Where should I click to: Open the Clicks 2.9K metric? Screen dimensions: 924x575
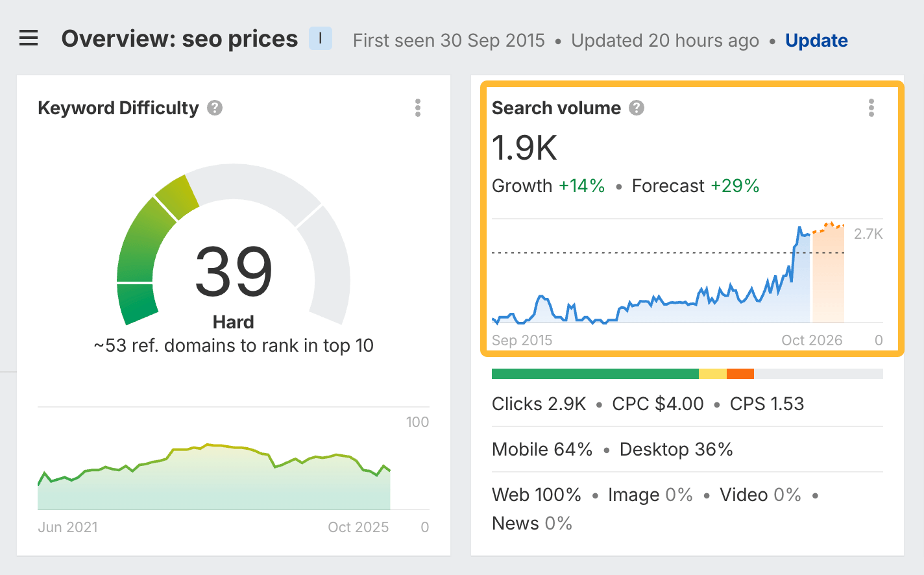click(x=539, y=404)
